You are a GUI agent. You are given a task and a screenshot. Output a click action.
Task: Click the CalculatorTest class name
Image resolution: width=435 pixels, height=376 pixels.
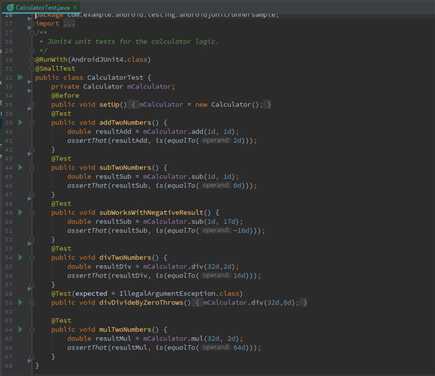click(115, 78)
